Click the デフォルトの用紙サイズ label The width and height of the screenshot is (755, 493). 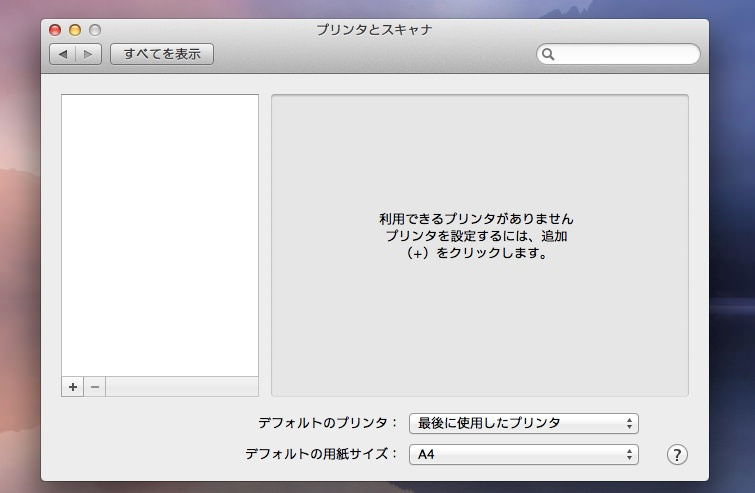click(321, 454)
